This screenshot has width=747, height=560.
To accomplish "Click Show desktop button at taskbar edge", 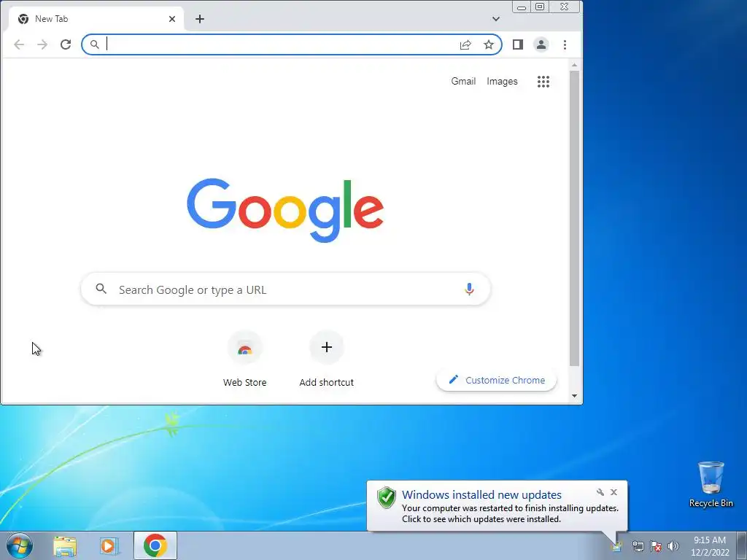I will pyautogui.click(x=742, y=545).
